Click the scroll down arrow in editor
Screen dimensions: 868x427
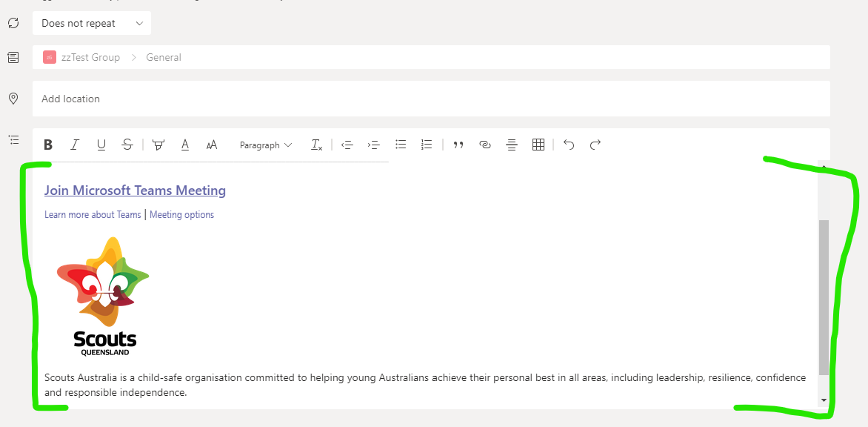tap(824, 400)
